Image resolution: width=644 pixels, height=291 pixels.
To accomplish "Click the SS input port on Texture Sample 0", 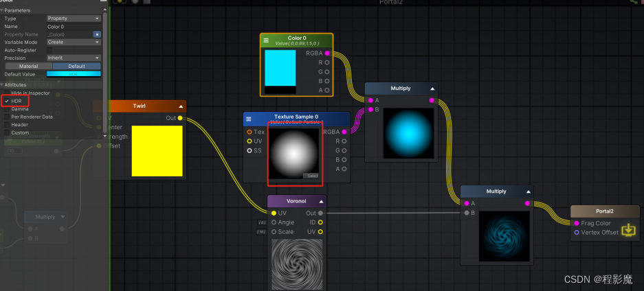I will click(249, 150).
